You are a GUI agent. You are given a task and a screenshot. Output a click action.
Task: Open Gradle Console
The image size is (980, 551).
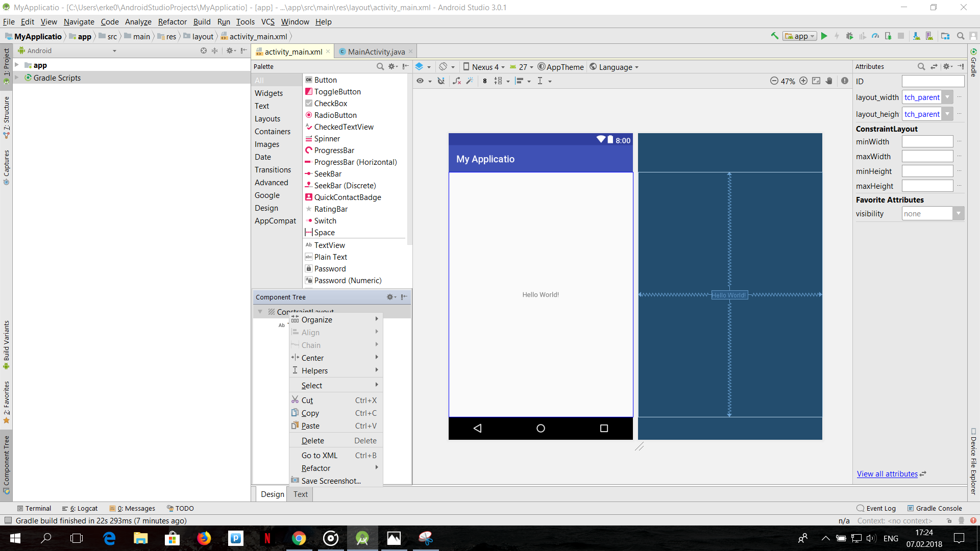click(x=935, y=508)
